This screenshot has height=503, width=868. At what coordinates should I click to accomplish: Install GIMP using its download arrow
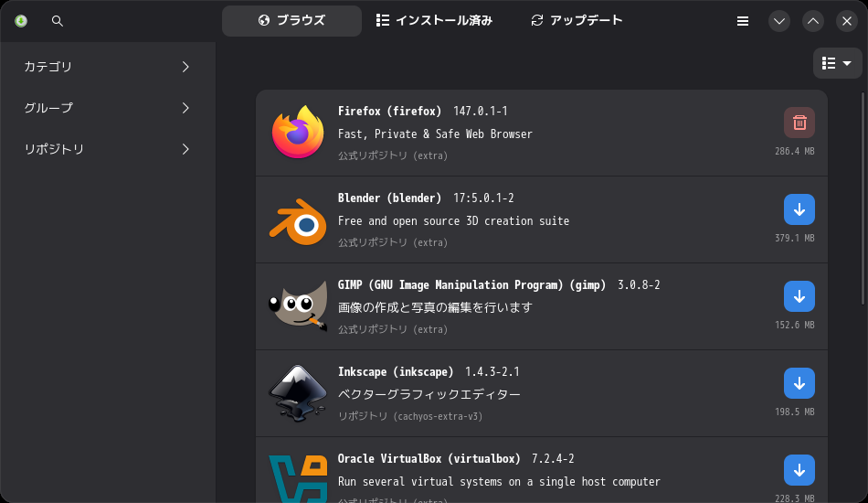(x=799, y=296)
